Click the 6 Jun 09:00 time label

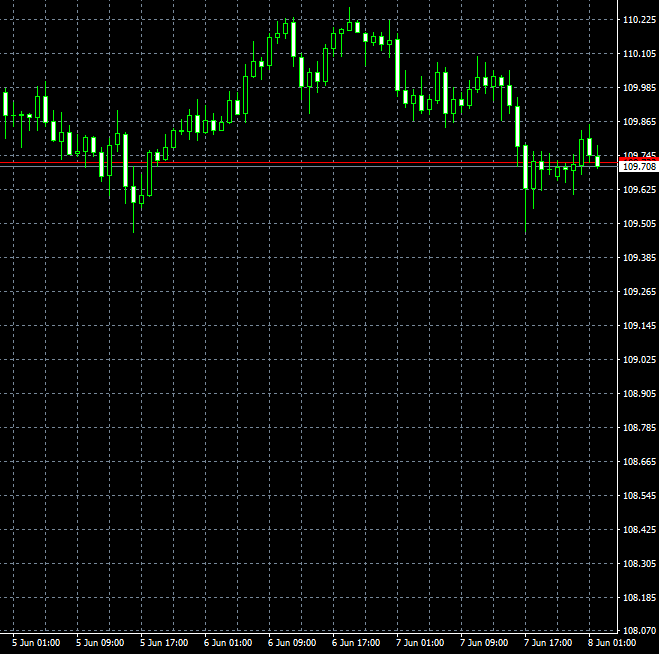coord(292,643)
